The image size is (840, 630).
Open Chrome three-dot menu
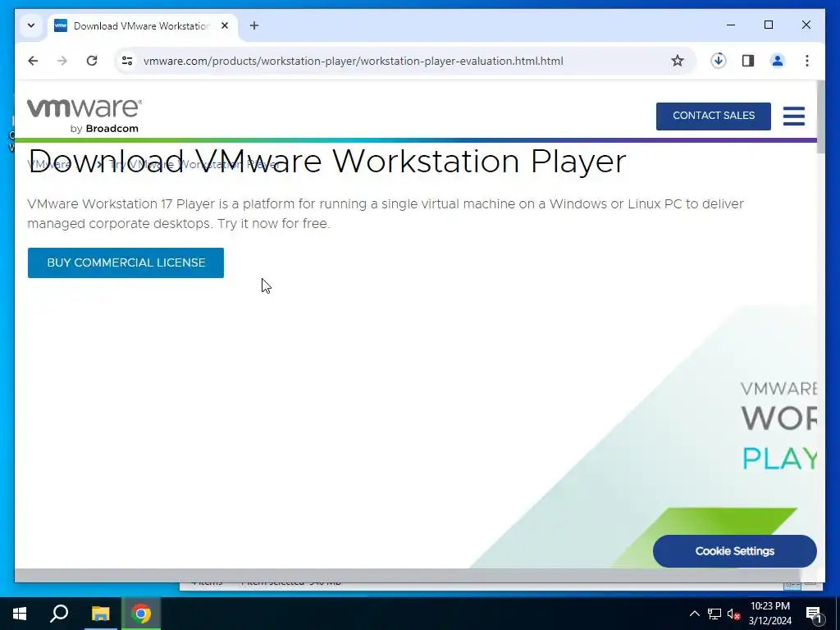[807, 61]
